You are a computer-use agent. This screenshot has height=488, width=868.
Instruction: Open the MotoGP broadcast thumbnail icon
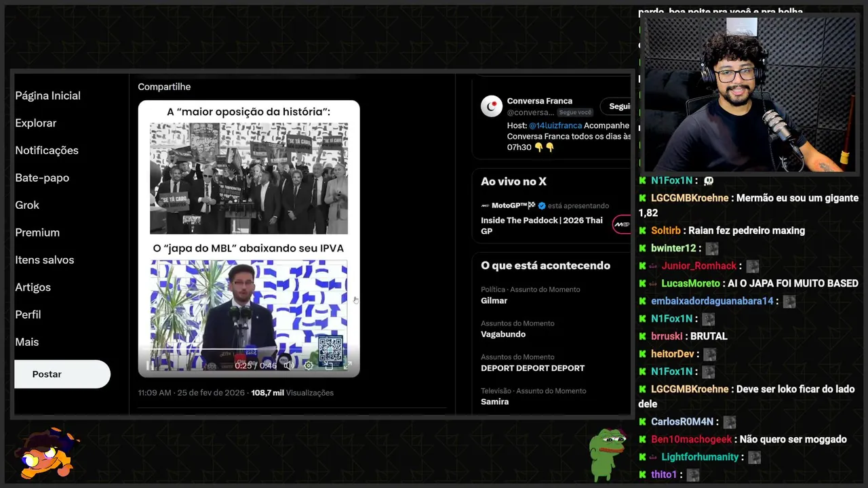tap(622, 224)
